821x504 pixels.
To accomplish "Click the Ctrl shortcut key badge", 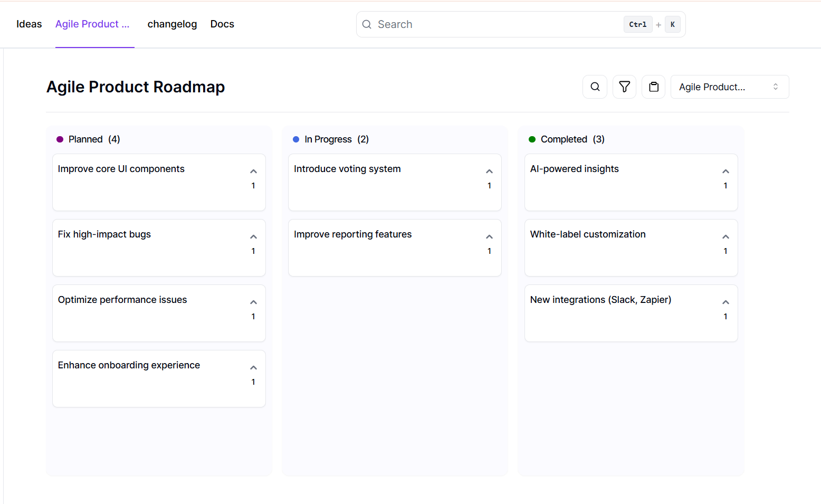I will tap(638, 24).
